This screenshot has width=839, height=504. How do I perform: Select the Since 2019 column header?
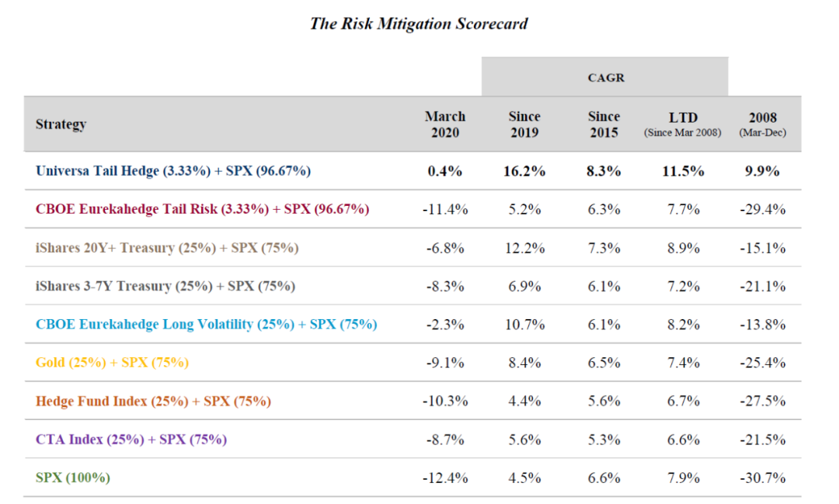pos(524,124)
